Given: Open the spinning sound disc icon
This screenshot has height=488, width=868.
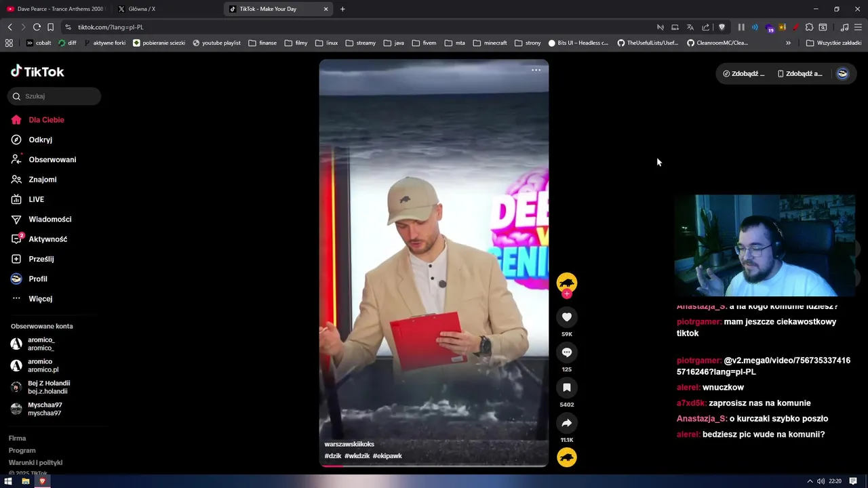Looking at the screenshot, I should 567,457.
